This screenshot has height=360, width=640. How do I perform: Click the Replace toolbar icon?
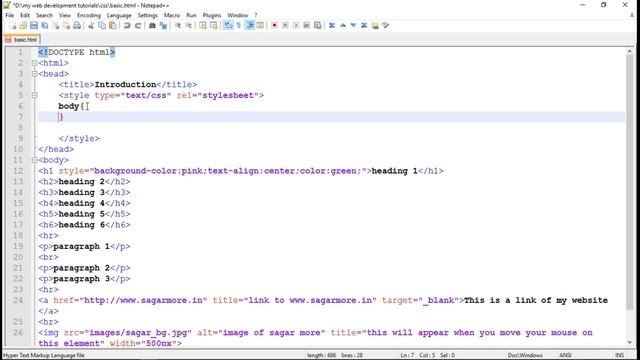click(x=163, y=26)
